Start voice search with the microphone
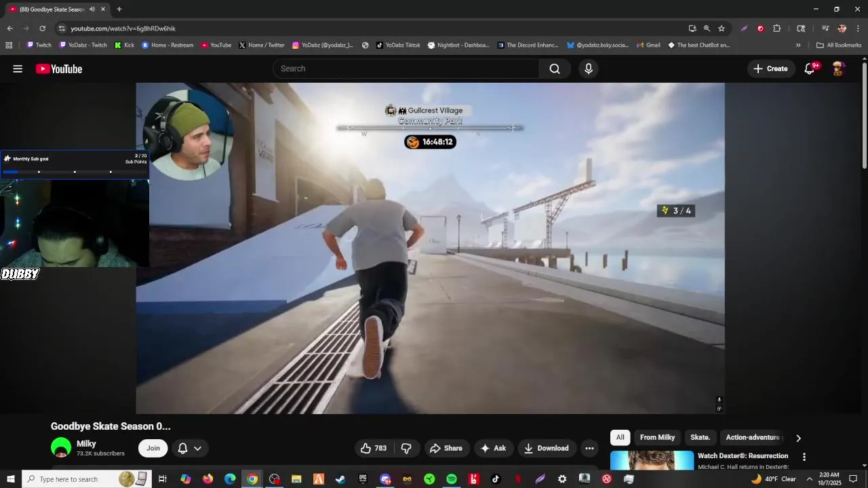 click(588, 68)
